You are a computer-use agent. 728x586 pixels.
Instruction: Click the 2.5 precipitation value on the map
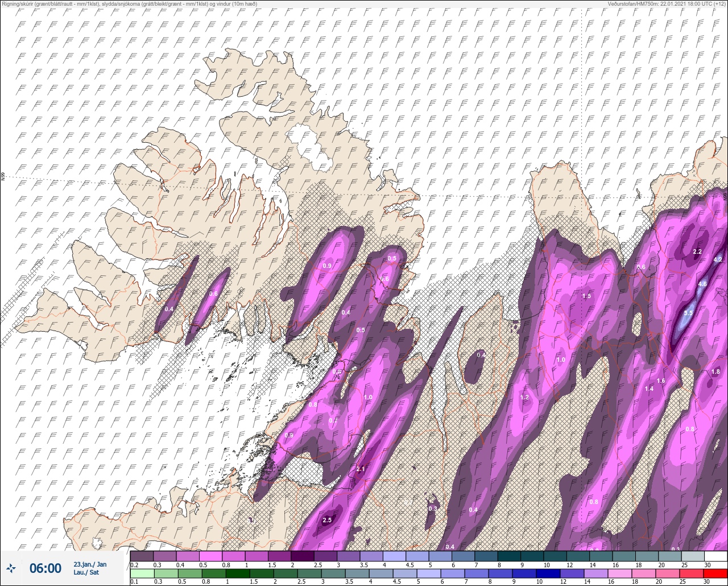click(x=327, y=520)
